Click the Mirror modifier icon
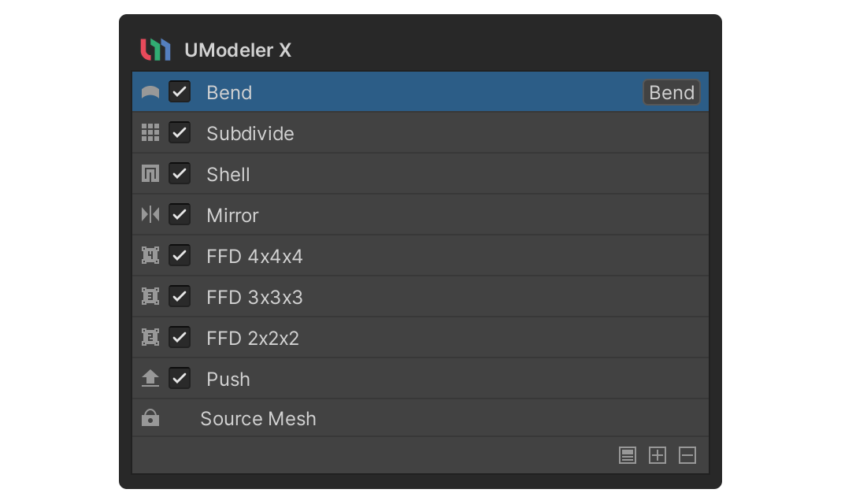The width and height of the screenshot is (841, 504). (150, 215)
